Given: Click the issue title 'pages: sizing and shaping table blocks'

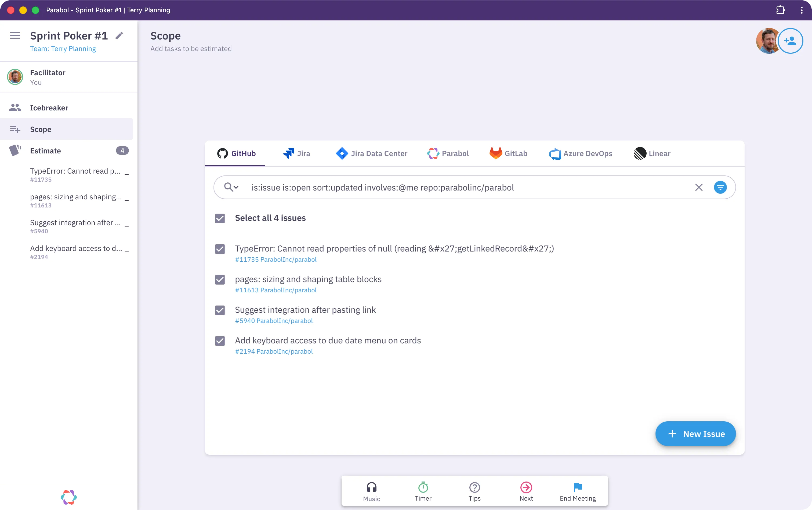Looking at the screenshot, I should tap(308, 279).
